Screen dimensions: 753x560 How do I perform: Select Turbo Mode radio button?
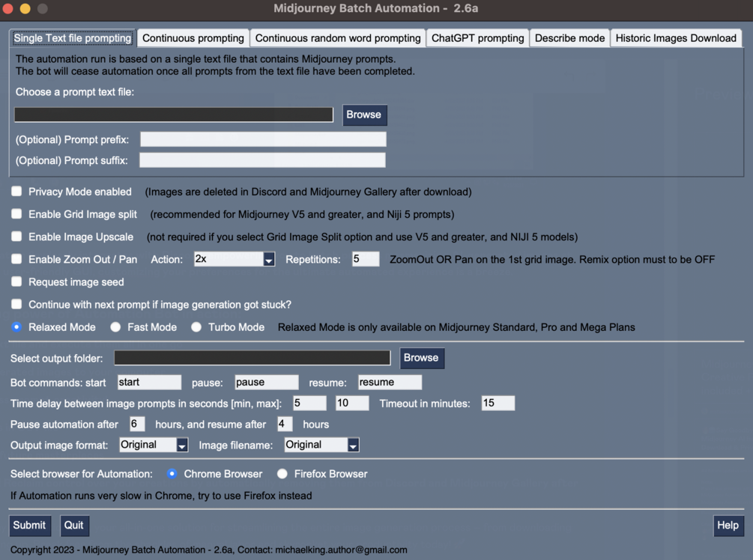tap(196, 326)
